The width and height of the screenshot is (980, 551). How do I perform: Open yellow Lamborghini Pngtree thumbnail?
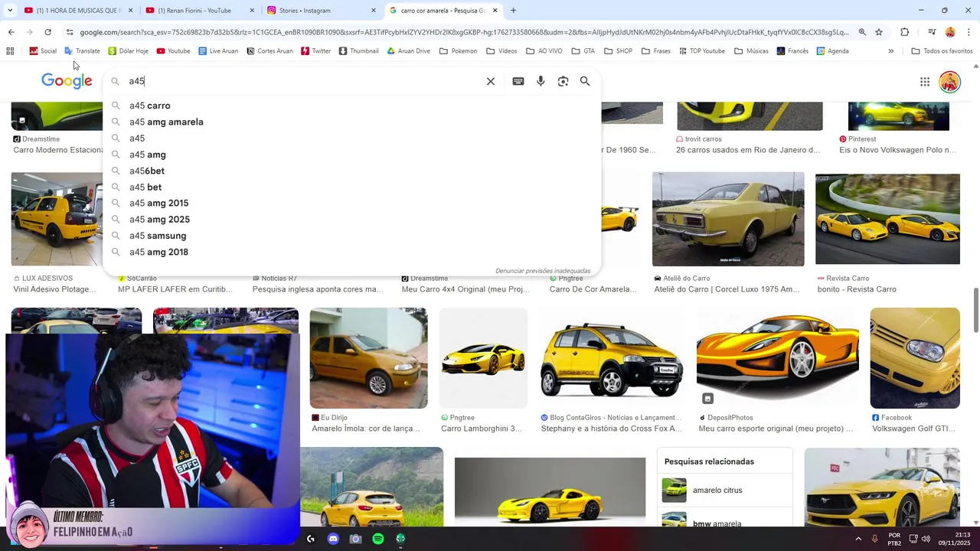click(483, 358)
